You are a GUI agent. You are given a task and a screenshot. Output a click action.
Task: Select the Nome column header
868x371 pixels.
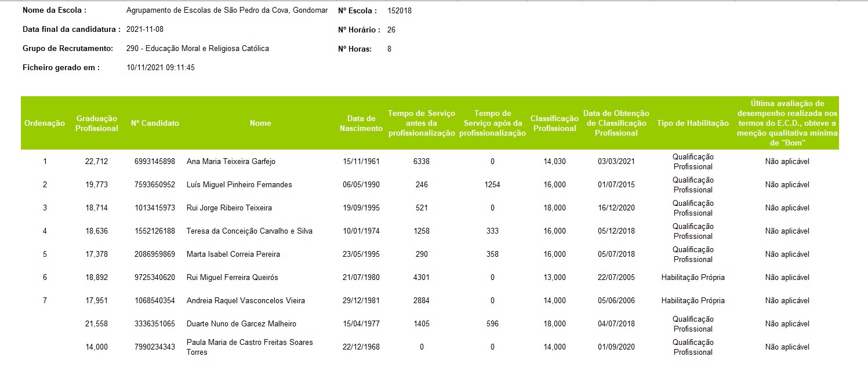260,123
